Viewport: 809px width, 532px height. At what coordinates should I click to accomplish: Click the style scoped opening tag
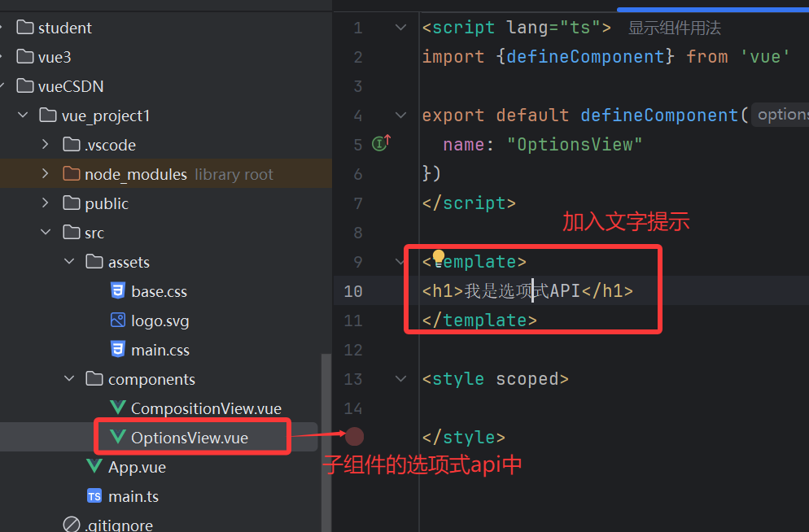pyautogui.click(x=496, y=379)
